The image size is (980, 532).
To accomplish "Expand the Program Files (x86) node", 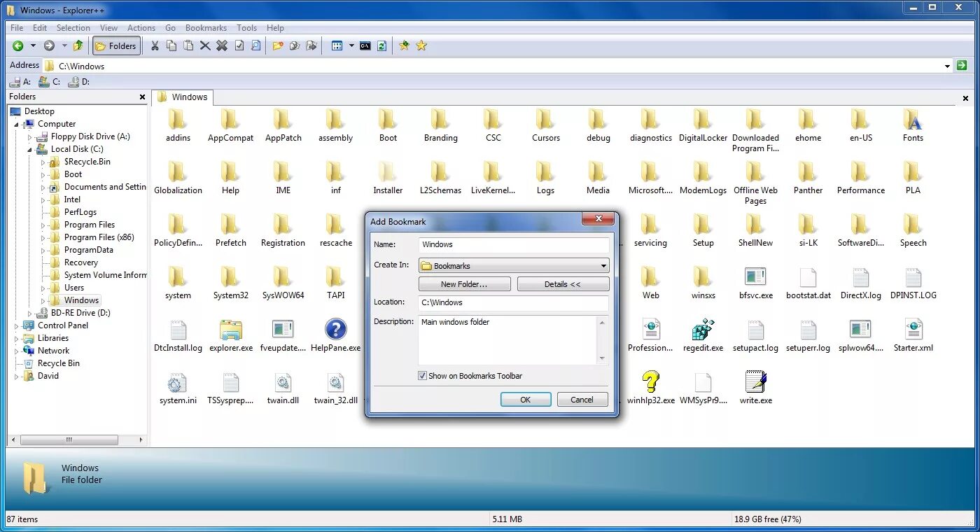I will click(x=43, y=237).
